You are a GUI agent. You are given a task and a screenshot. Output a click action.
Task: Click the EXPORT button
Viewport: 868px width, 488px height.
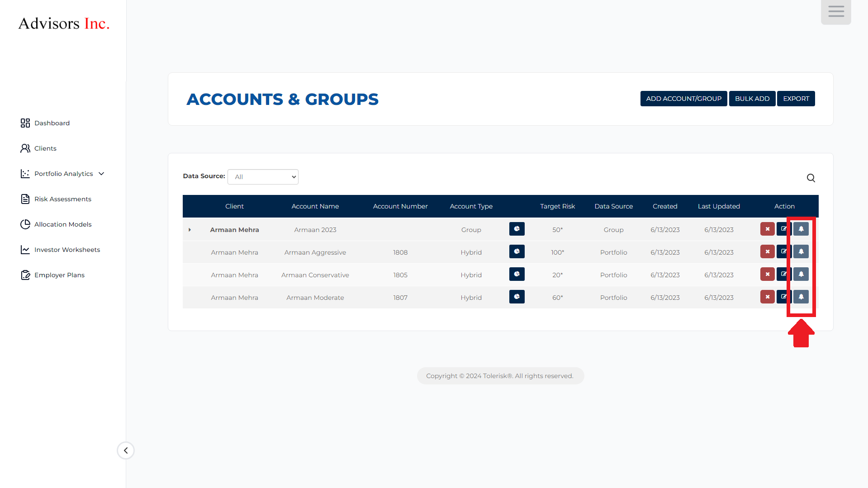point(796,99)
